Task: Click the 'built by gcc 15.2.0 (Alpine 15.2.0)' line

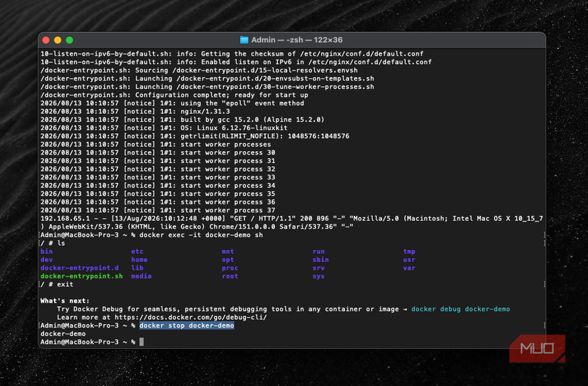Action: 182,120
